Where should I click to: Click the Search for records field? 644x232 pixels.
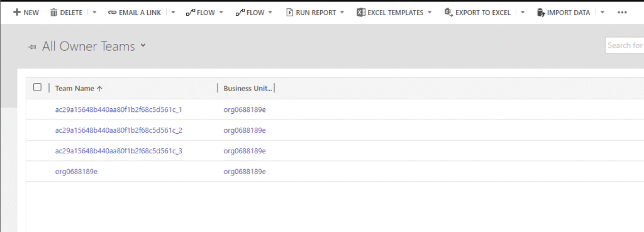[x=625, y=45]
